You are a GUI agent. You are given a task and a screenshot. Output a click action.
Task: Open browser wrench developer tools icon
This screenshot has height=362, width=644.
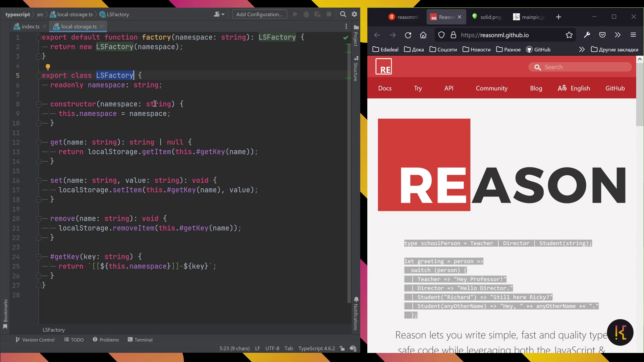pos(587,35)
